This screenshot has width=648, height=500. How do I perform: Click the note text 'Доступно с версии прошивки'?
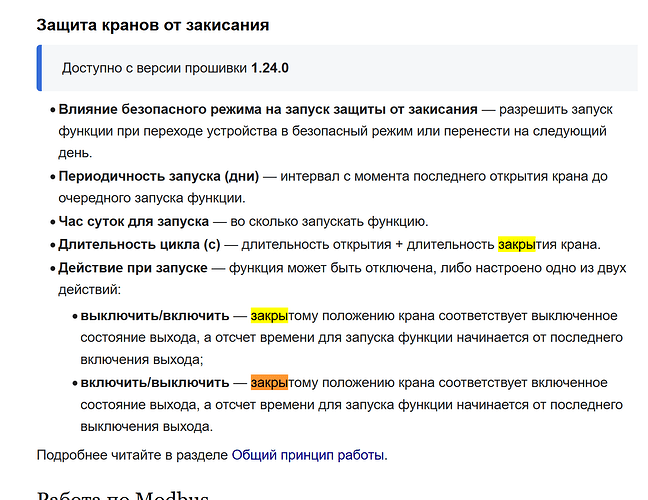pyautogui.click(x=155, y=68)
